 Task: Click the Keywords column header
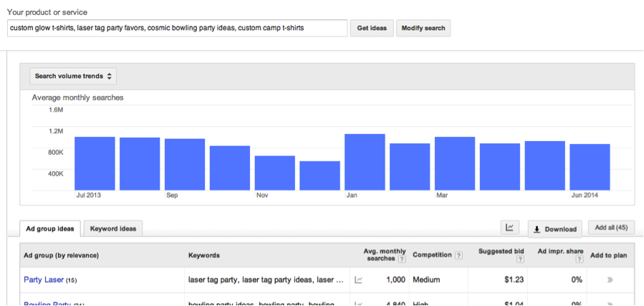203,255
